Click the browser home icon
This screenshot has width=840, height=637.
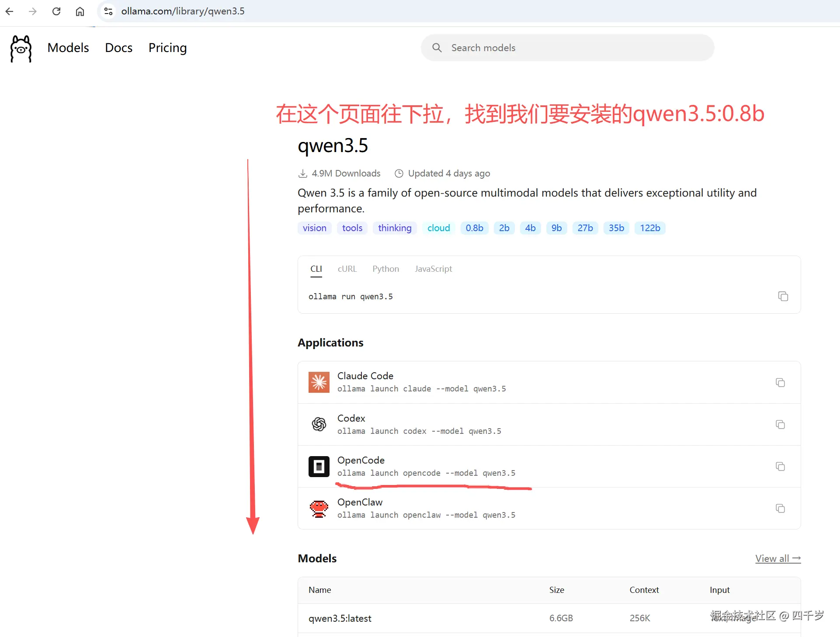tap(80, 11)
